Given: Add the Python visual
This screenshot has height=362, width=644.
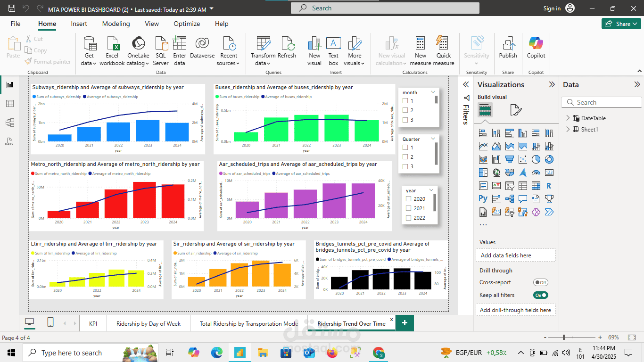Looking at the screenshot, I should point(483,199).
